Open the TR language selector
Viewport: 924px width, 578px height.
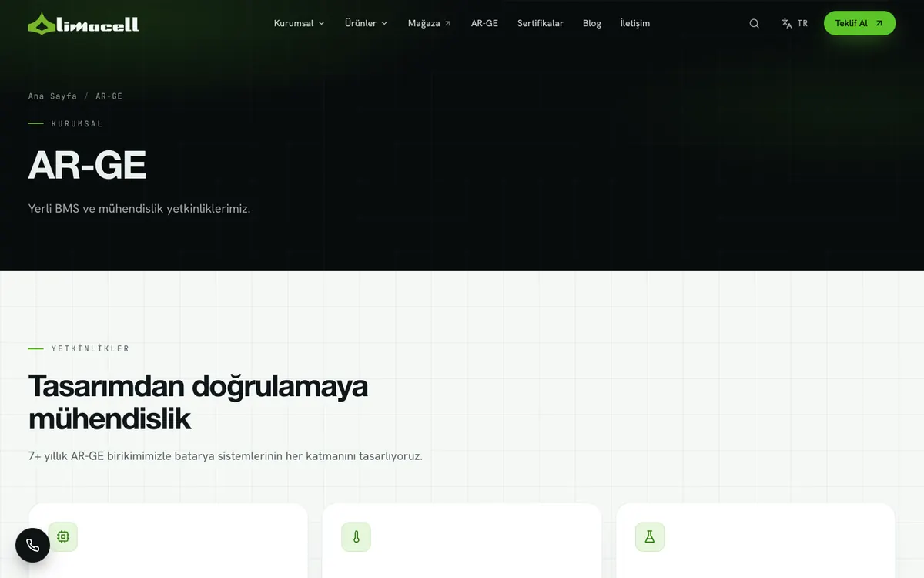pyautogui.click(x=795, y=23)
